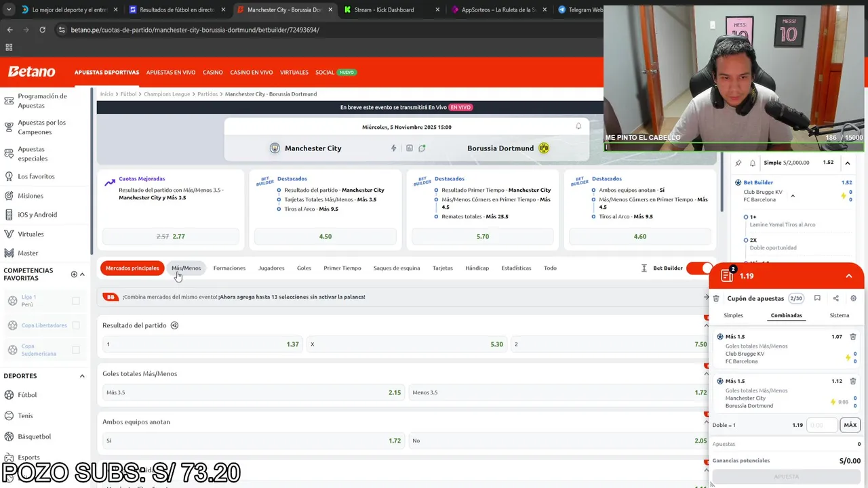Click the Borussia Dortmund team crest
The height and width of the screenshot is (488, 868).
(544, 148)
